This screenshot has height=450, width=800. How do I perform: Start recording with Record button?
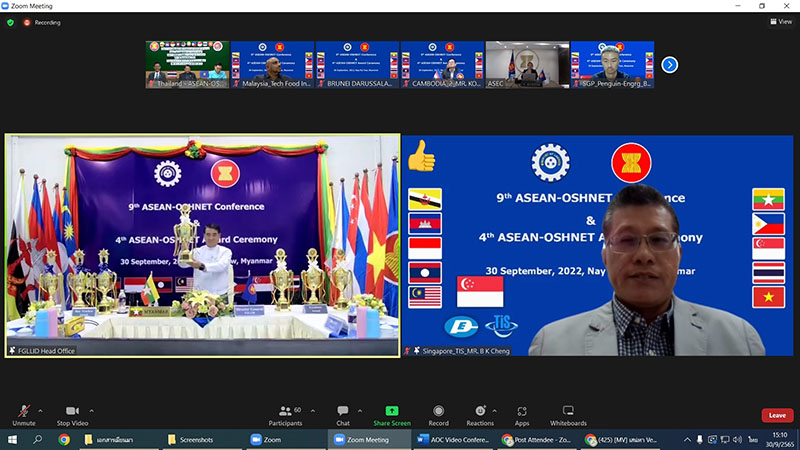point(438,414)
